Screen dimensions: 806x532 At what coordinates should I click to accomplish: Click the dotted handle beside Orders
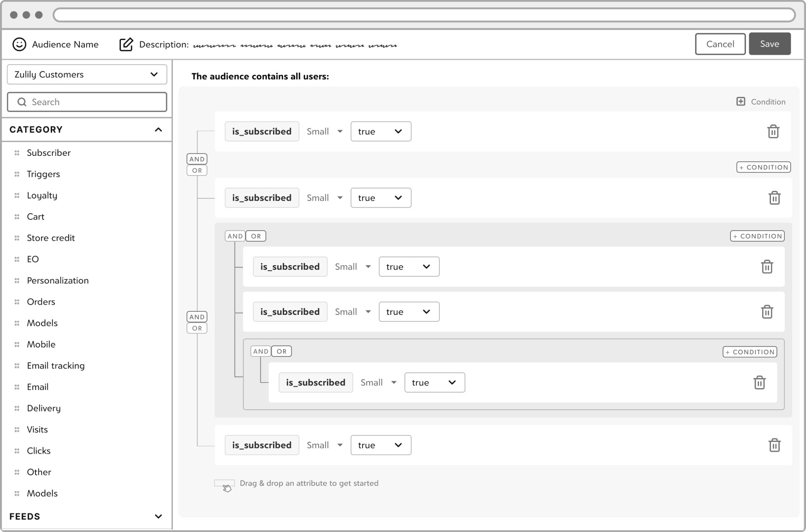pos(17,301)
